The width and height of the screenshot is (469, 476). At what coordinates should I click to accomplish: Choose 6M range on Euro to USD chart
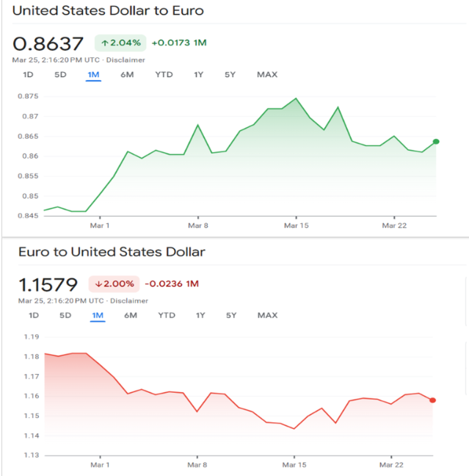click(x=131, y=315)
